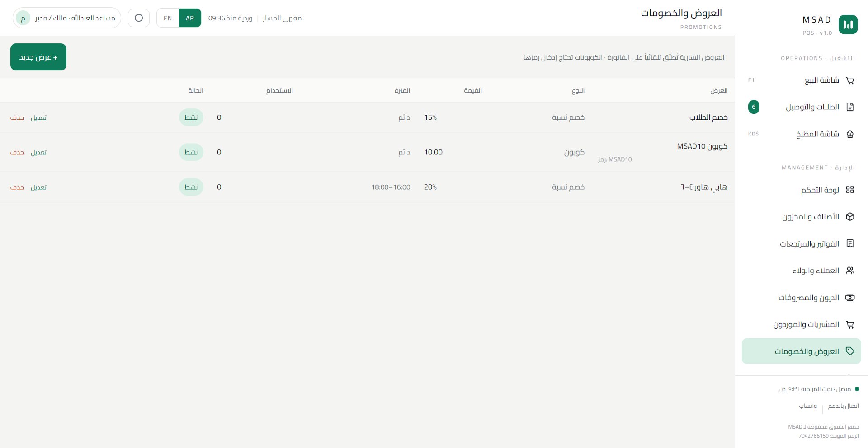
Task: Click حذف for كوبون MSAD10 row
Action: [x=17, y=152]
